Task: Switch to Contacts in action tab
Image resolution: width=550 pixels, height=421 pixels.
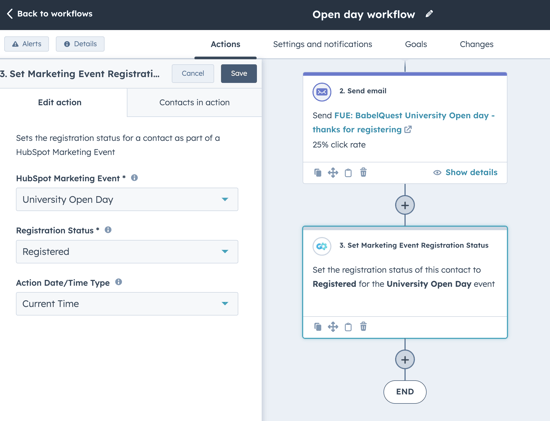Action: [194, 102]
